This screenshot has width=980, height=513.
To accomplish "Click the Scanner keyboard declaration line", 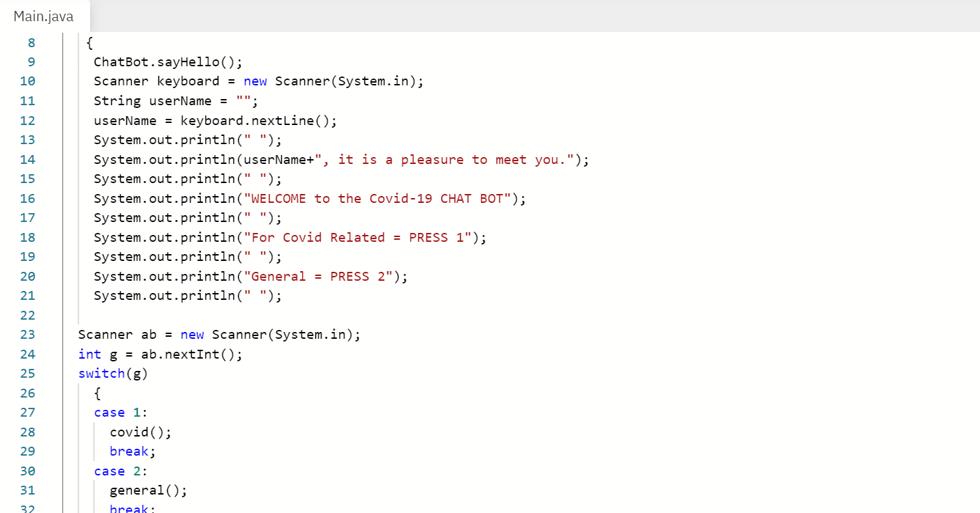I will tap(259, 81).
